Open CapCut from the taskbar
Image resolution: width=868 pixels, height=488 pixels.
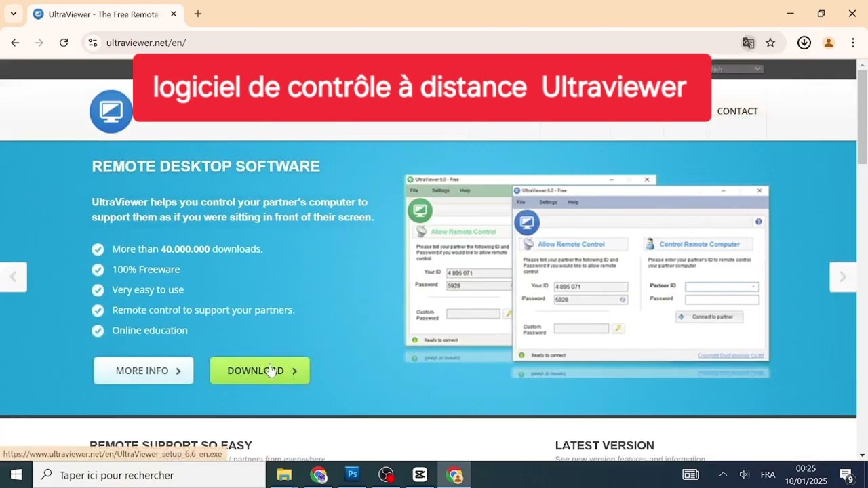coord(420,474)
